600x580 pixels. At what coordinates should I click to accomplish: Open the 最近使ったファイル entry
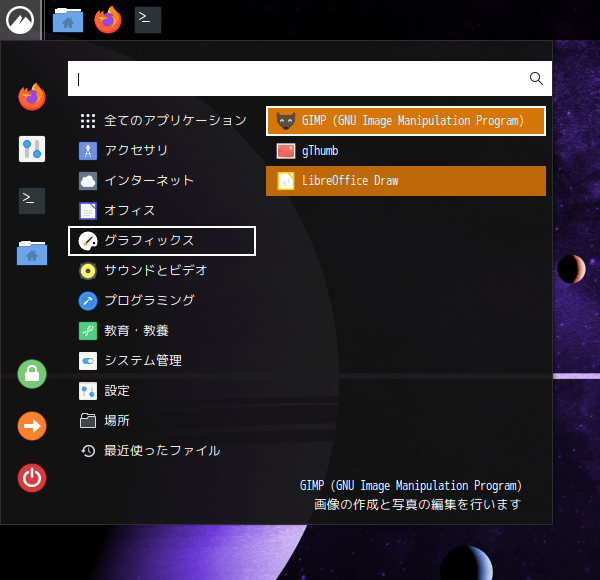162,451
